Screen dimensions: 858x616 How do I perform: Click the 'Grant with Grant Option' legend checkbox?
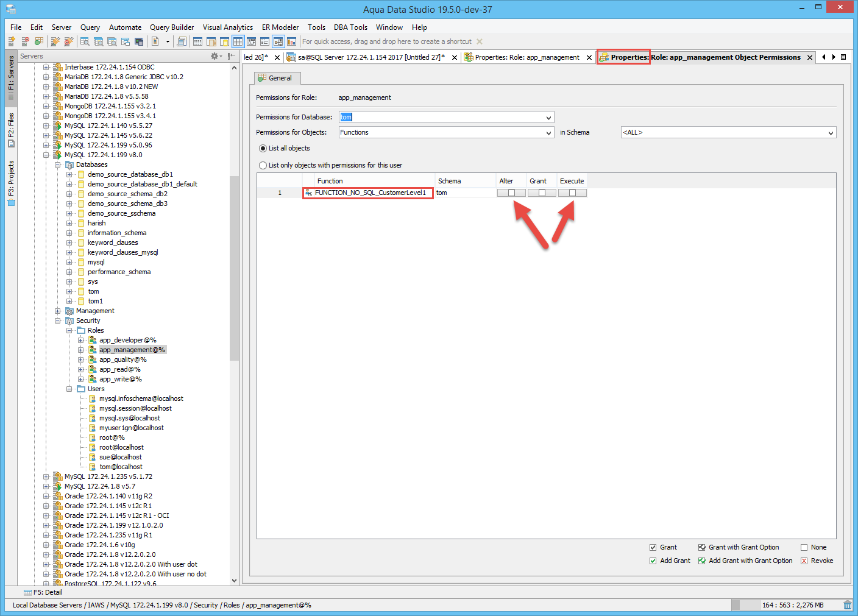click(702, 547)
